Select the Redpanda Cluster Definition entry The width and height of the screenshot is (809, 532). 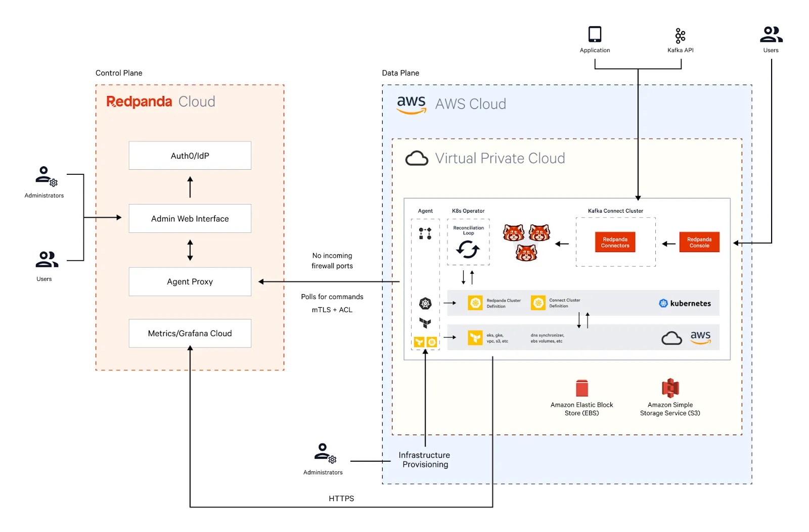tap(495, 303)
